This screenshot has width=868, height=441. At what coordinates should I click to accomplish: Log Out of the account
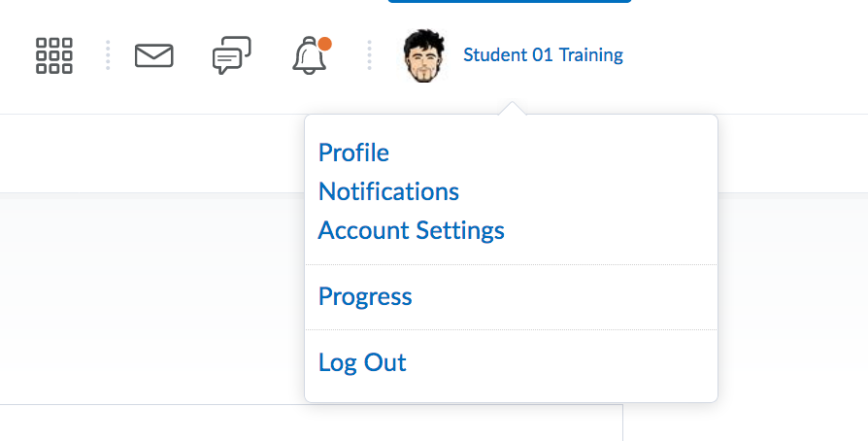pyautogui.click(x=362, y=362)
